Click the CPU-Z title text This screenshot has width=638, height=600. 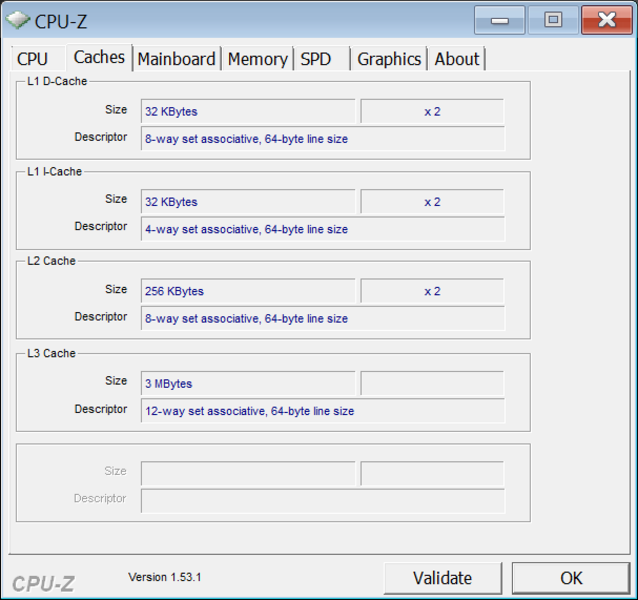[61, 21]
